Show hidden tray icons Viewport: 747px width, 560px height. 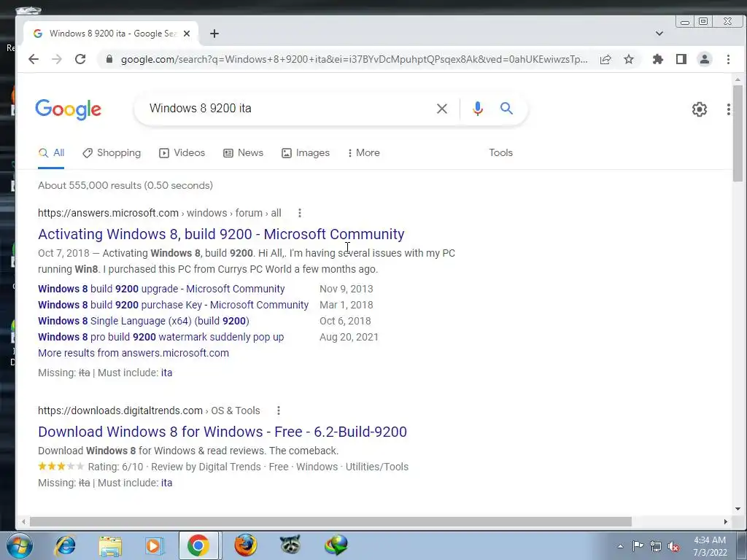(620, 546)
